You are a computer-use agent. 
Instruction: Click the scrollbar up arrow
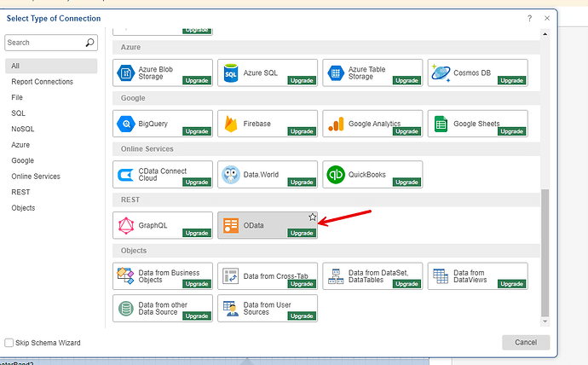(x=545, y=34)
